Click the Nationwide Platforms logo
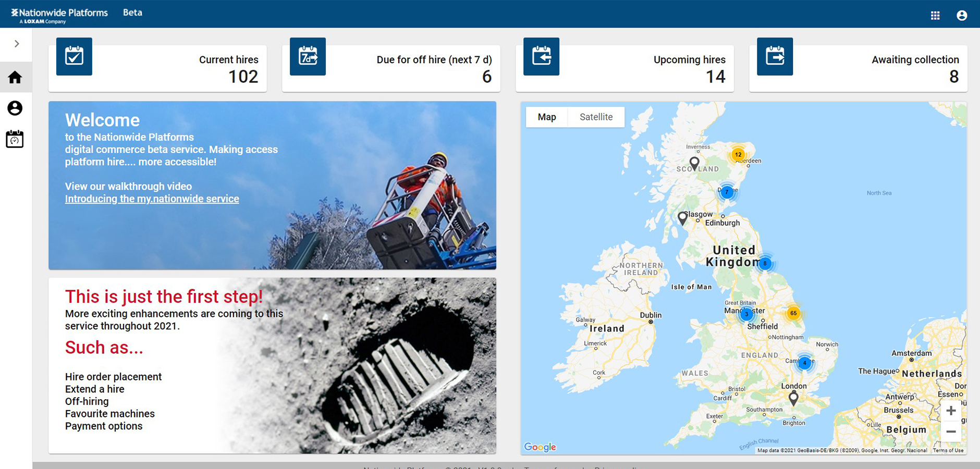 (59, 16)
